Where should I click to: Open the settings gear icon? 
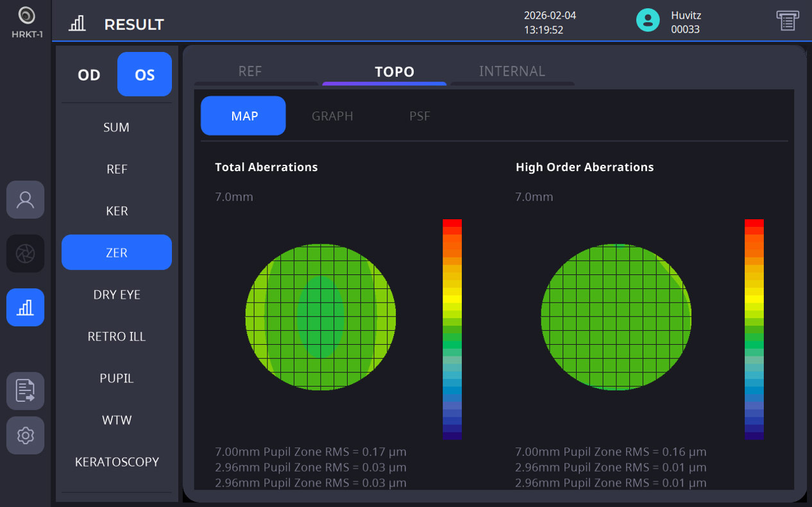[x=25, y=436]
